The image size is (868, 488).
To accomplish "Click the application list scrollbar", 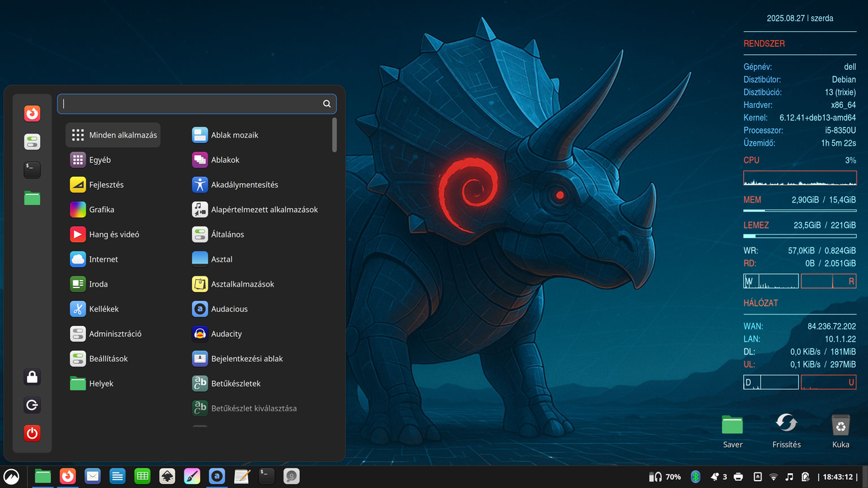I will [x=334, y=135].
